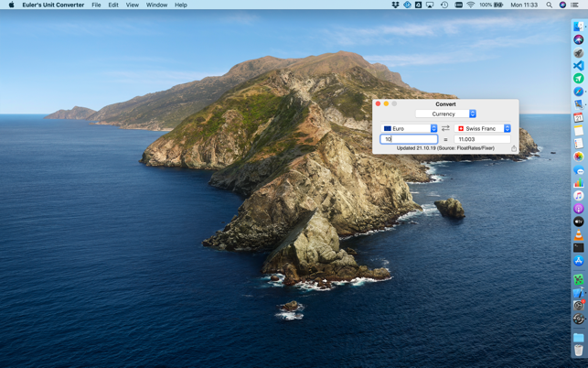This screenshot has width=588, height=368.
Task: Open the Euler's Unit Converter app menu
Action: click(53, 5)
